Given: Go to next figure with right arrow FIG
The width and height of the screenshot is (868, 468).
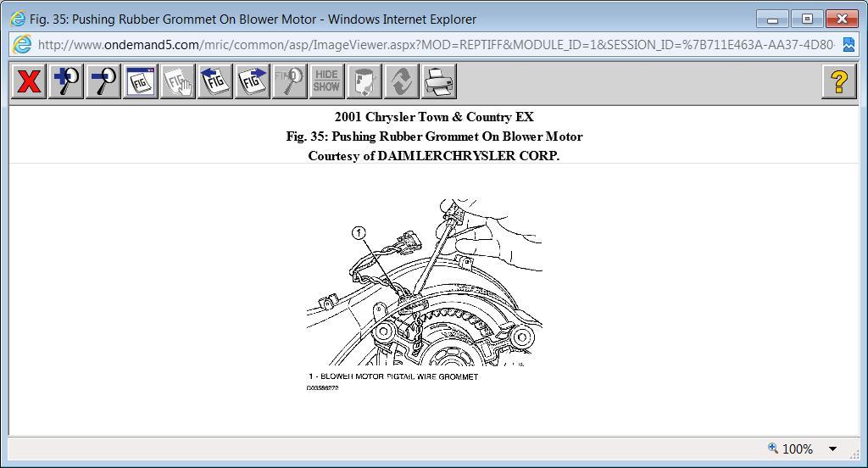Looking at the screenshot, I should [x=253, y=81].
